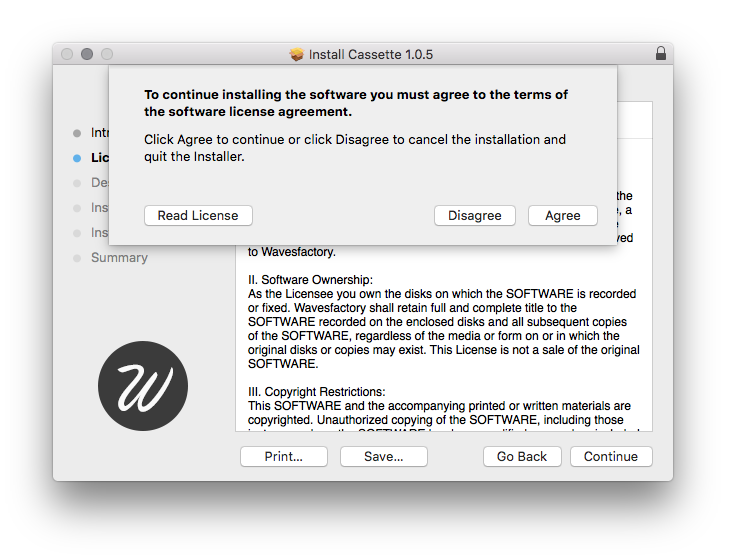Select the Summary step in sidebar
Screen dimensions: 732x559
119,257
